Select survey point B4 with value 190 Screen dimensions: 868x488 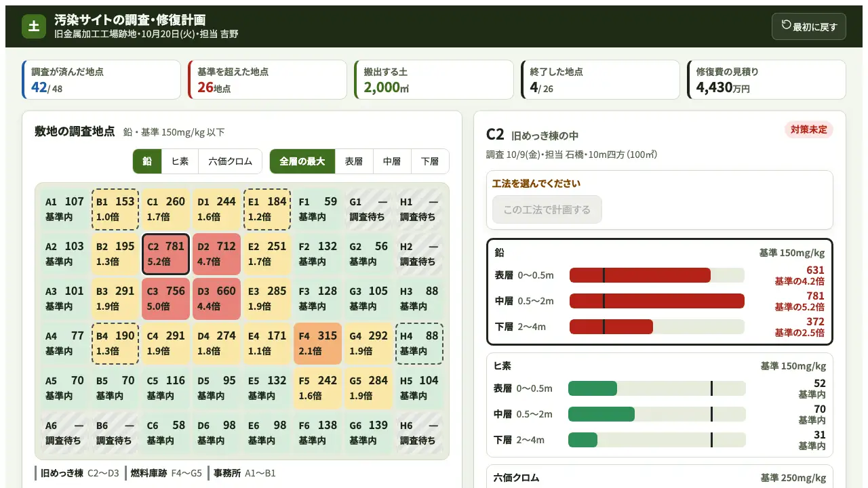click(115, 344)
